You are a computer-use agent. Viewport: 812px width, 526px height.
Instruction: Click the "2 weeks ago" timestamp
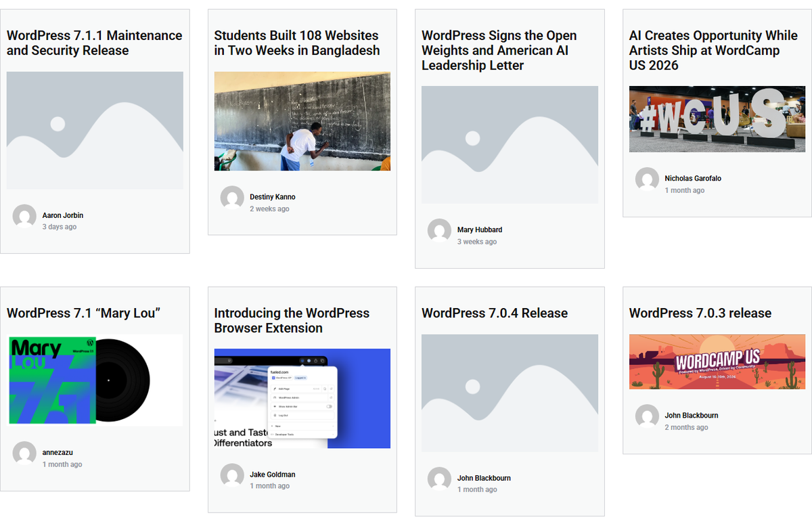[x=269, y=209]
